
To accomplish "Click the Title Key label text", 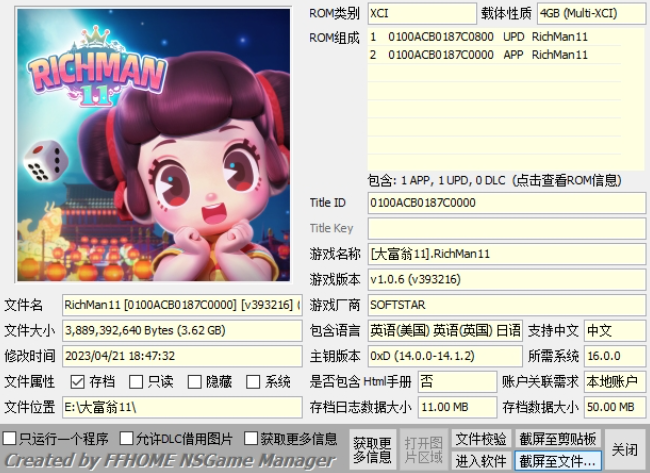I will [x=331, y=228].
